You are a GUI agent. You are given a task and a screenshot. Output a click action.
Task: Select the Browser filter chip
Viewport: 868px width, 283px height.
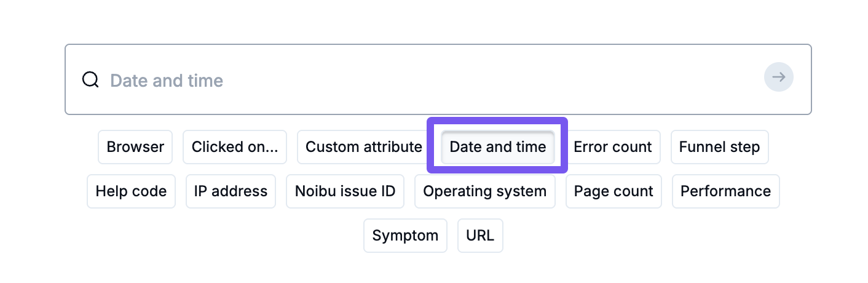[x=135, y=147]
